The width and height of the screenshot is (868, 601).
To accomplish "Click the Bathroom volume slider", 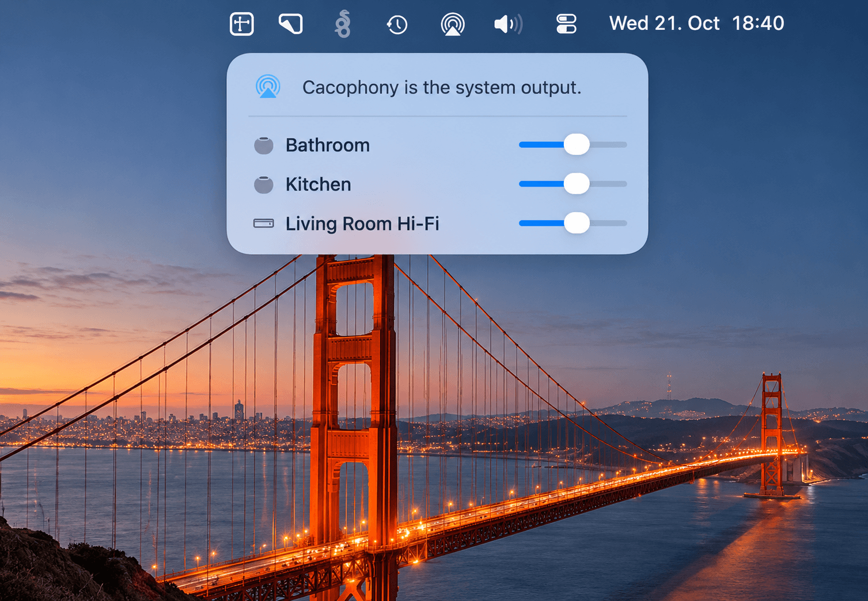I will click(x=573, y=144).
